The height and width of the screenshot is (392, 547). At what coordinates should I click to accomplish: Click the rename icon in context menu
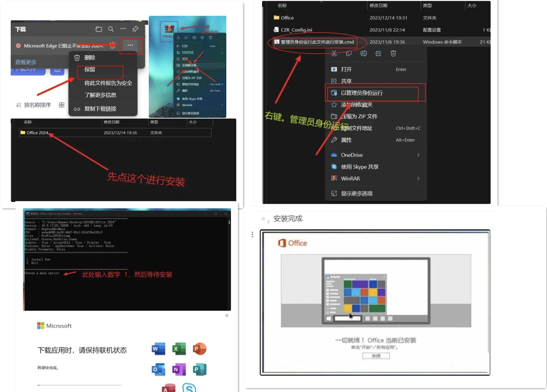(363, 54)
